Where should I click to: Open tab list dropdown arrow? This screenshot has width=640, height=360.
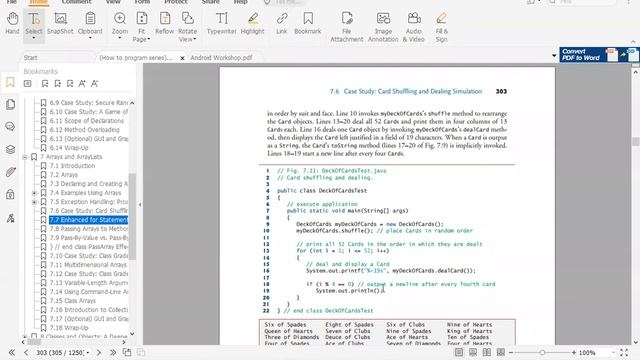554,56
